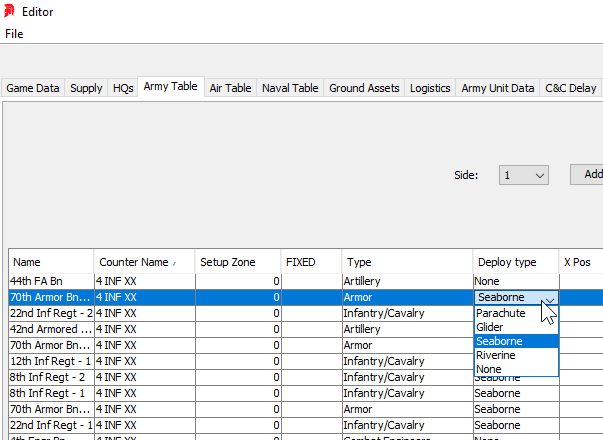Click None deploy type of 44th FA Bn

(x=516, y=281)
